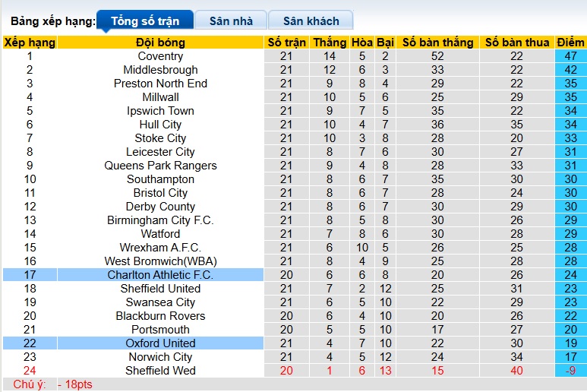This screenshot has height=392, width=587.
Task: Click the Wrexham A.F.C. team name
Action: click(x=160, y=248)
